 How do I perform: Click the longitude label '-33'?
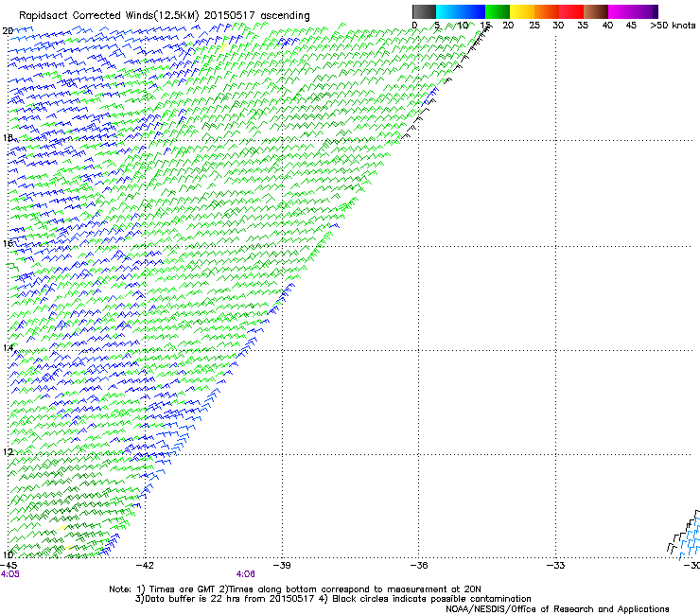tap(555, 566)
